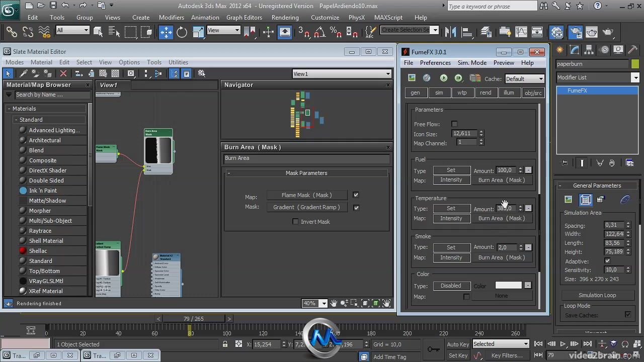Toggle selection lock padlock icon
Image resolution: width=644 pixels, height=362 pixels.
(x=225, y=344)
